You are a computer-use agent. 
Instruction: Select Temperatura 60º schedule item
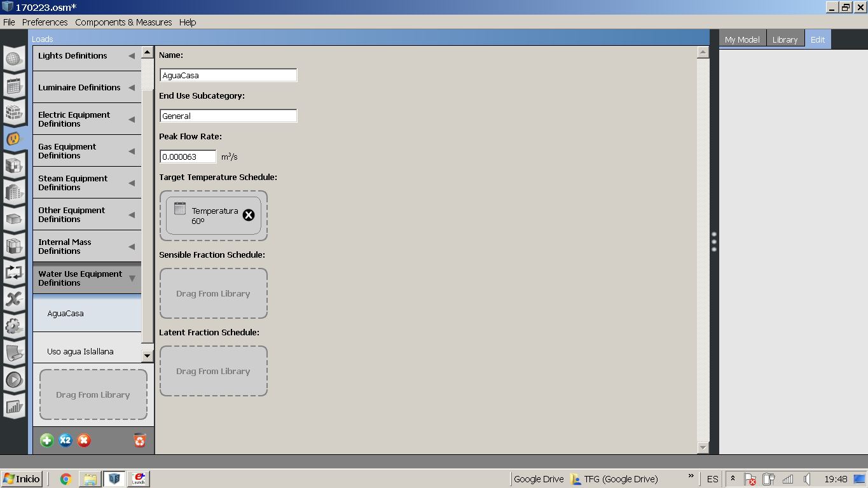[213, 216]
